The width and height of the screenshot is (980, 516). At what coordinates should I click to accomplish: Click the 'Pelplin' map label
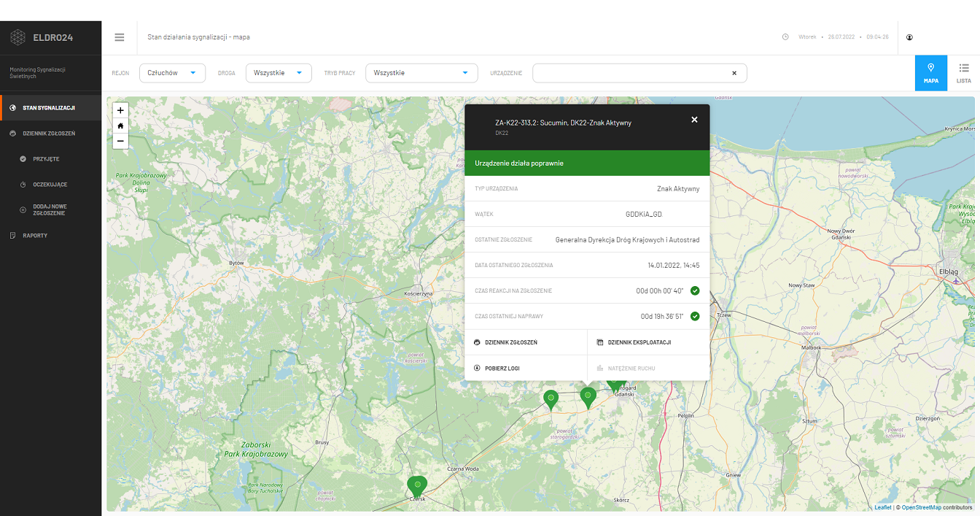tap(685, 415)
